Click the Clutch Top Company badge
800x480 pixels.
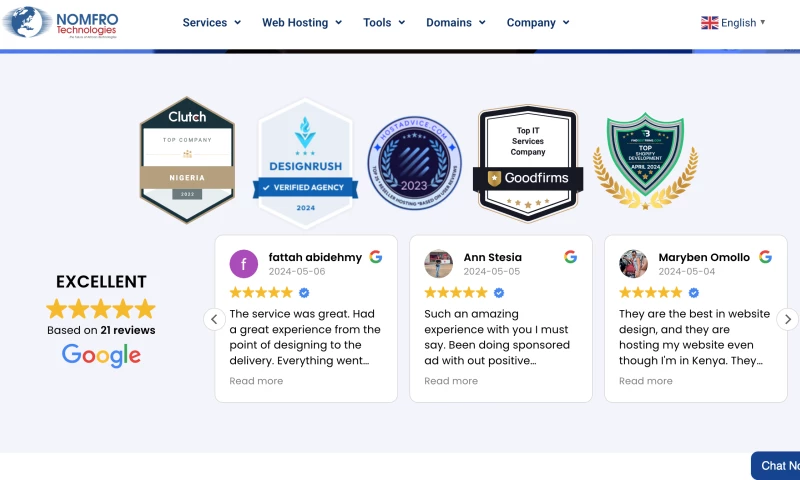point(187,160)
